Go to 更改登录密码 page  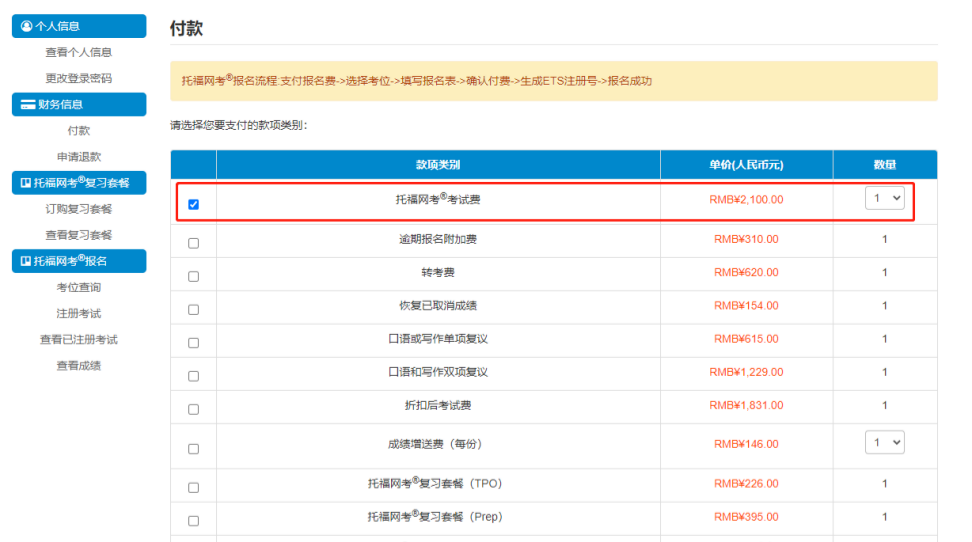pyautogui.click(x=78, y=78)
